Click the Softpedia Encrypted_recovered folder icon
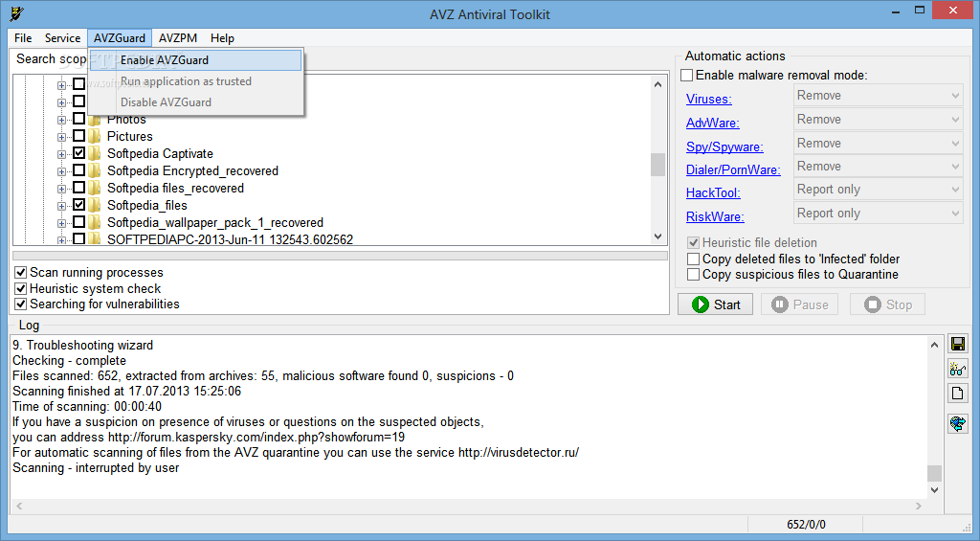The image size is (980, 541). pyautogui.click(x=95, y=170)
